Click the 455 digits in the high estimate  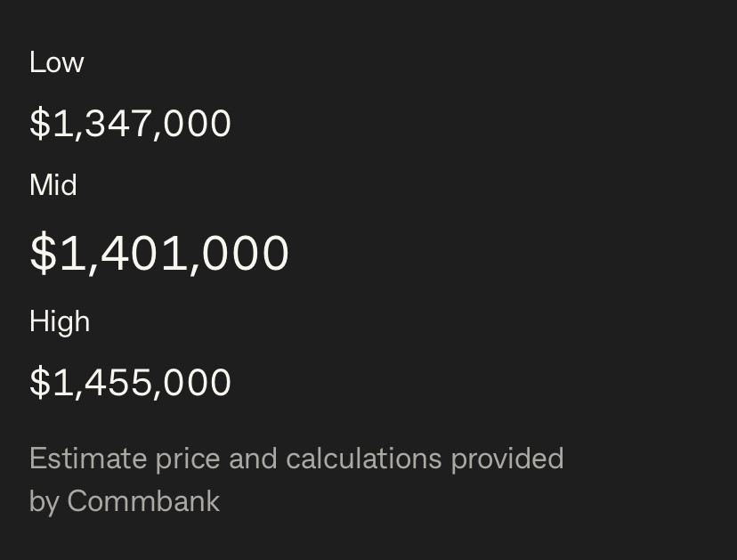[118, 382]
